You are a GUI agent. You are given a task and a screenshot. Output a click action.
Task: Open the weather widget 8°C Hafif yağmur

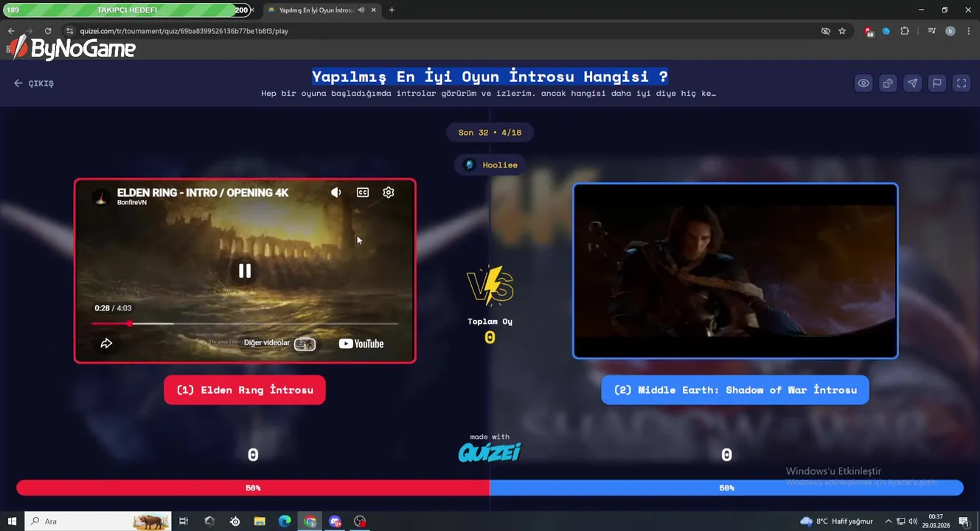836,521
